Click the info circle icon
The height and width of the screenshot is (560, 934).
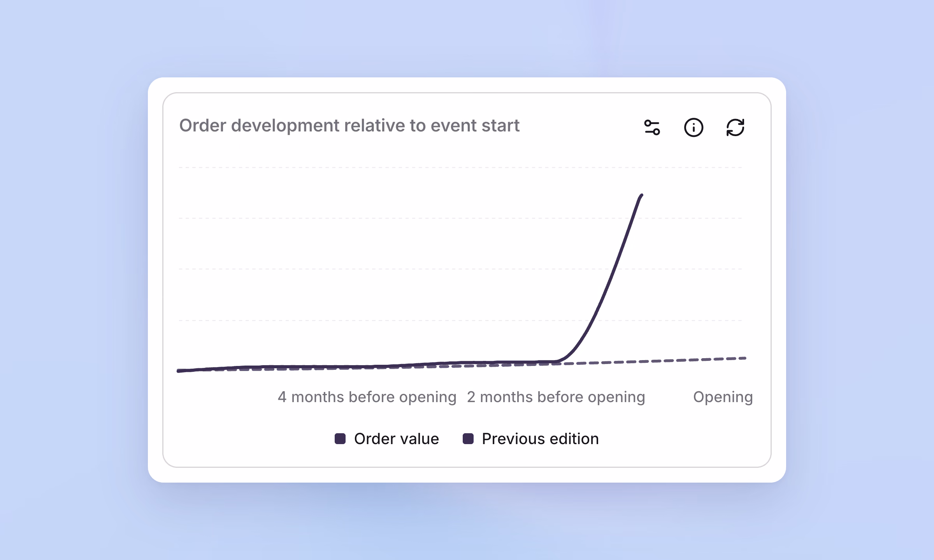pyautogui.click(x=693, y=128)
